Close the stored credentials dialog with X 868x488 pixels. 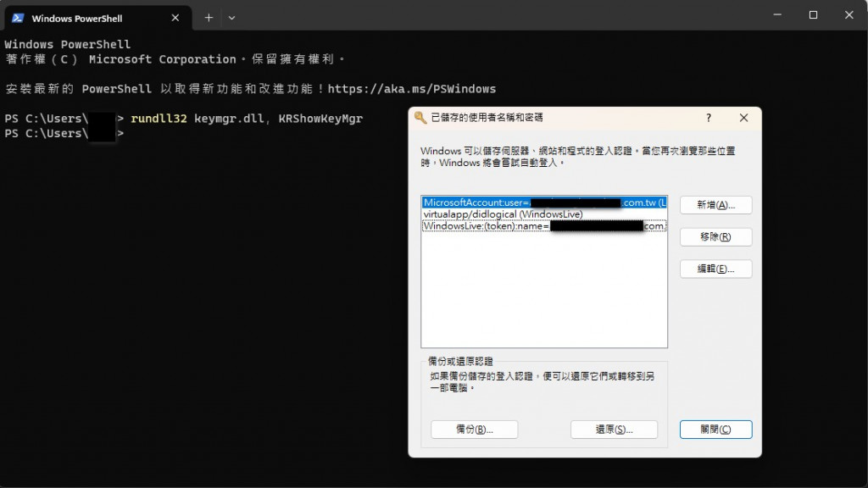(x=743, y=118)
